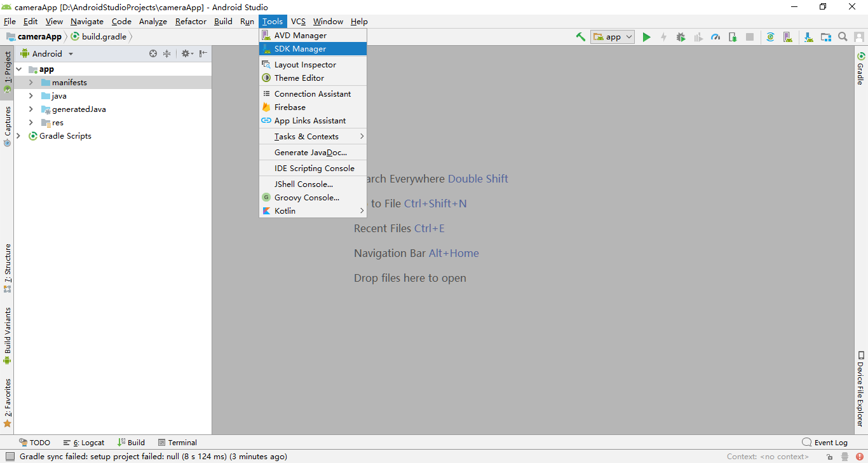Launch JShell Console... menu item
868x463 pixels.
pos(313,184)
